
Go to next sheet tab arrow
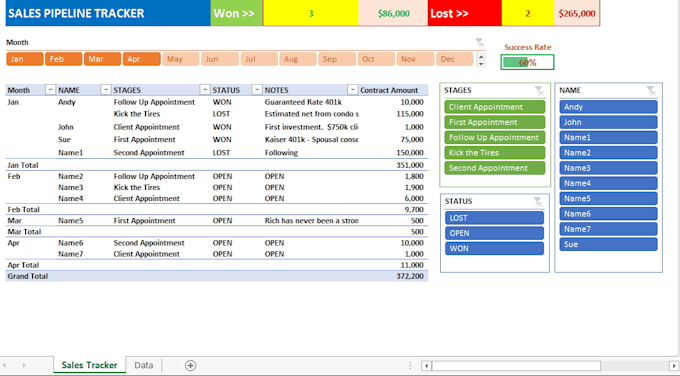click(23, 366)
